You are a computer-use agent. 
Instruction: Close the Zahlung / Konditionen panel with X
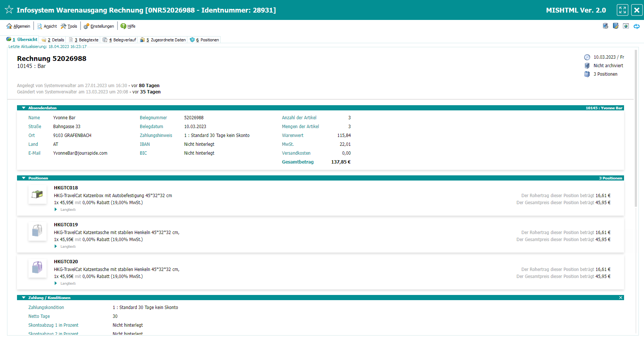point(621,298)
